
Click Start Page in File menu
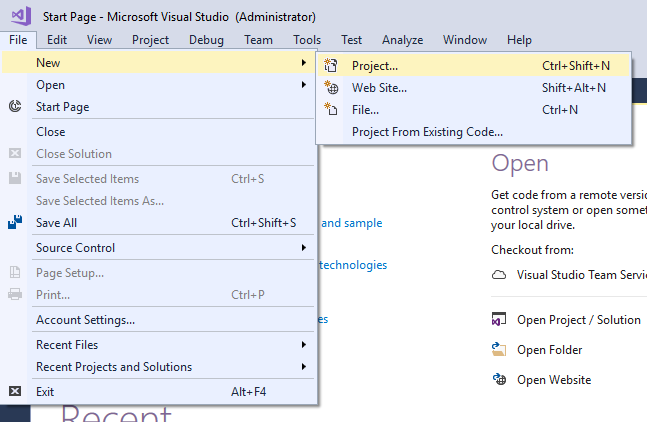[x=62, y=107]
